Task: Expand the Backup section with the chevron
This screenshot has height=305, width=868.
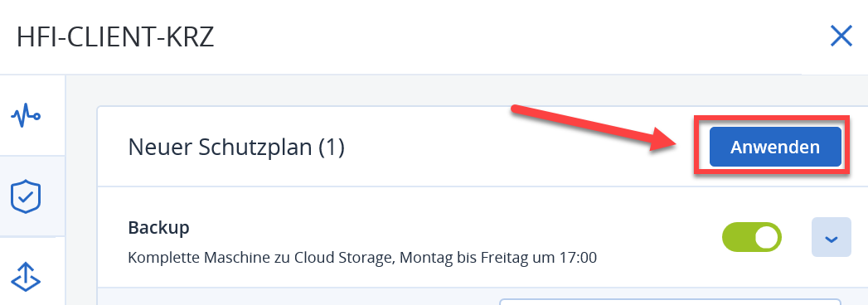Action: pyautogui.click(x=831, y=238)
